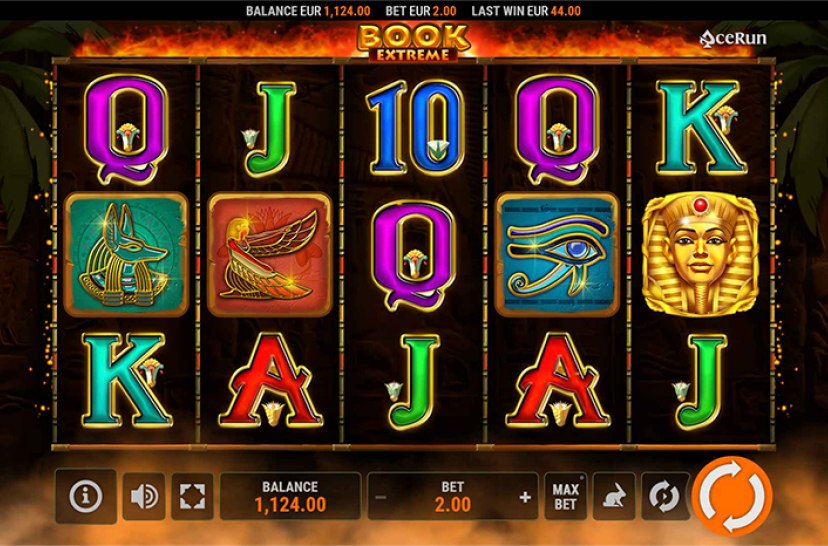This screenshot has height=546, width=828.
Task: Click the red A on reel two
Action: pos(271,380)
